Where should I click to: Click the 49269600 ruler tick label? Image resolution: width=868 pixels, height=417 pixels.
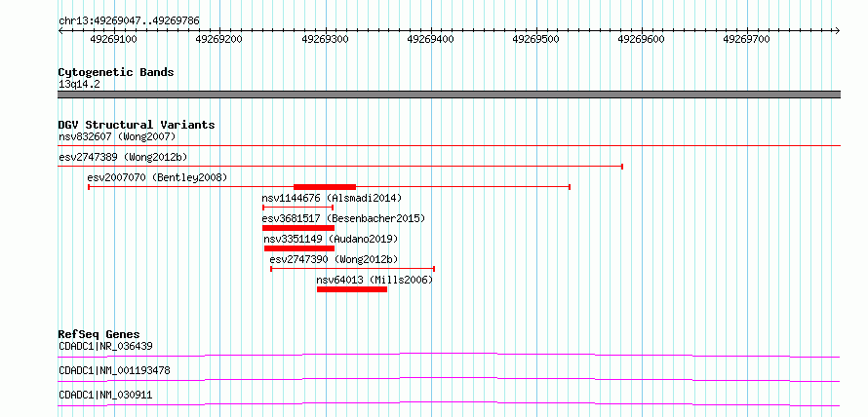[x=641, y=39]
